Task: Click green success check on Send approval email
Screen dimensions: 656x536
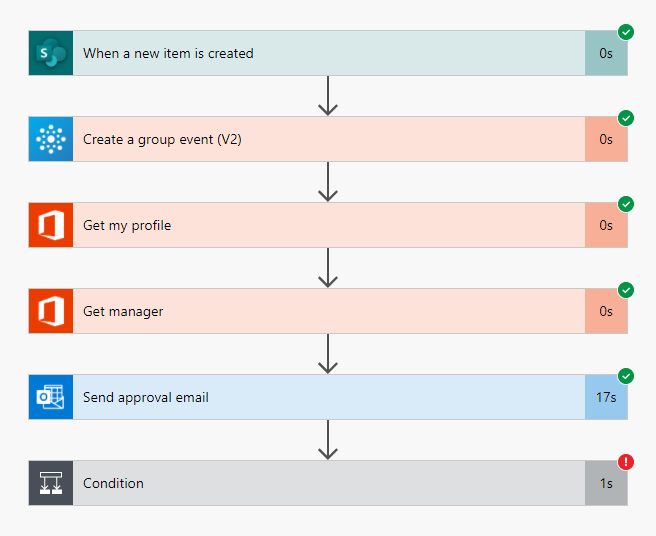Action: tap(626, 376)
